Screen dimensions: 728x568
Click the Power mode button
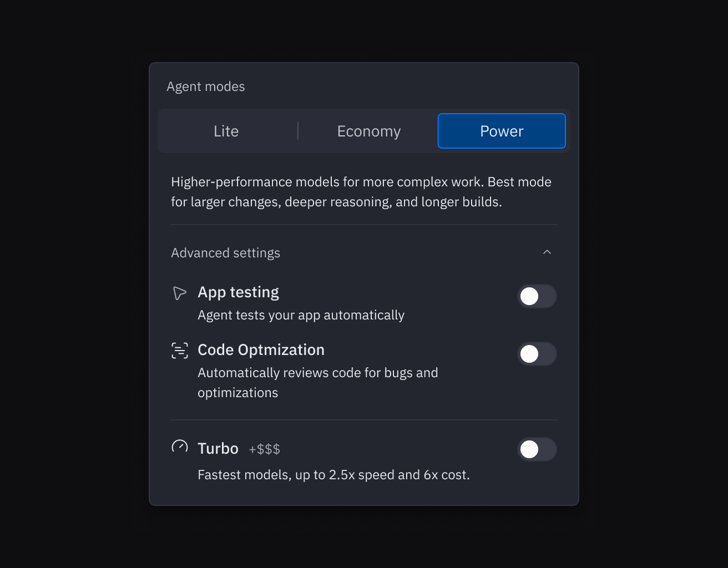pyautogui.click(x=501, y=131)
